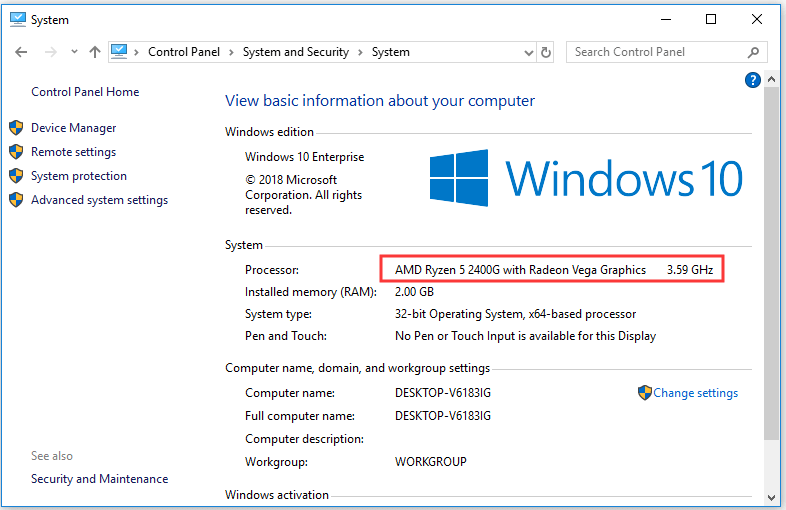Open System protection link
The width and height of the screenshot is (786, 510).
tap(78, 176)
